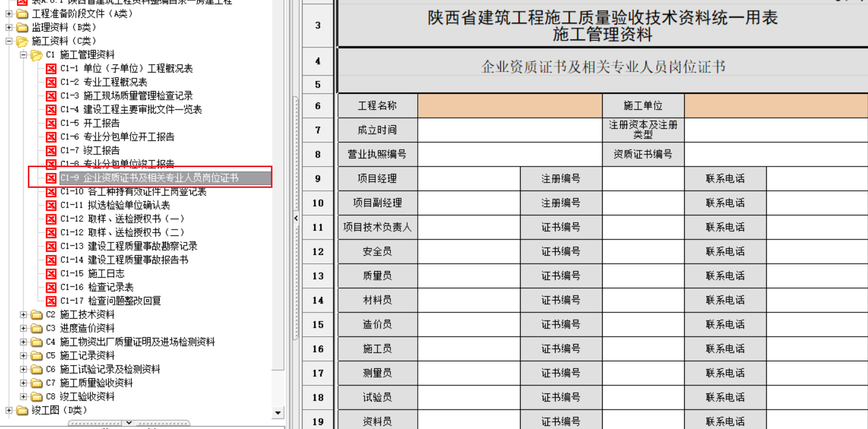Image resolution: width=868 pixels, height=429 pixels.
Task: Click the folder icon for C2 施工技术资料
Action: pyautogui.click(x=36, y=315)
